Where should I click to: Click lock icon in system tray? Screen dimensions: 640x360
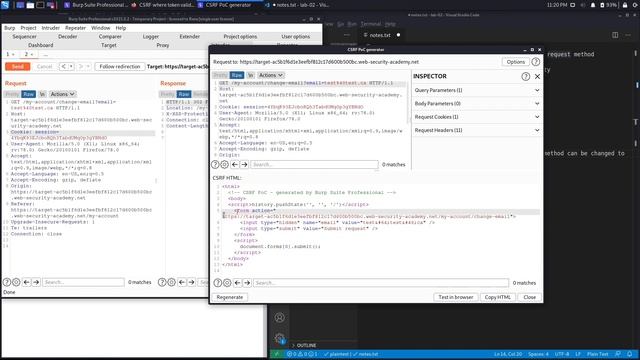point(625,5)
